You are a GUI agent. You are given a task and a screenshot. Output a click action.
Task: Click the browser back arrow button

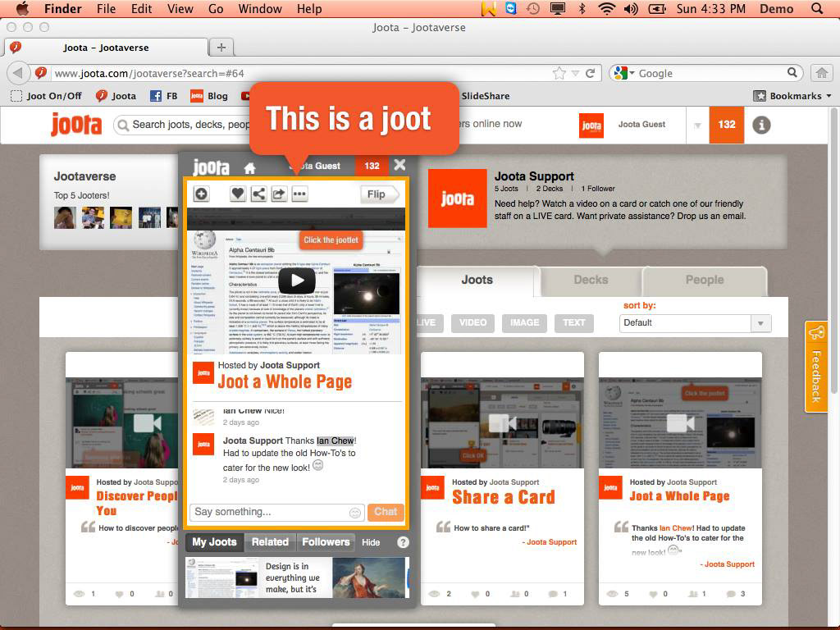(18, 73)
